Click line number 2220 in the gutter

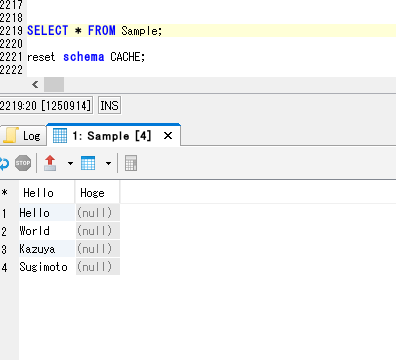[11, 44]
